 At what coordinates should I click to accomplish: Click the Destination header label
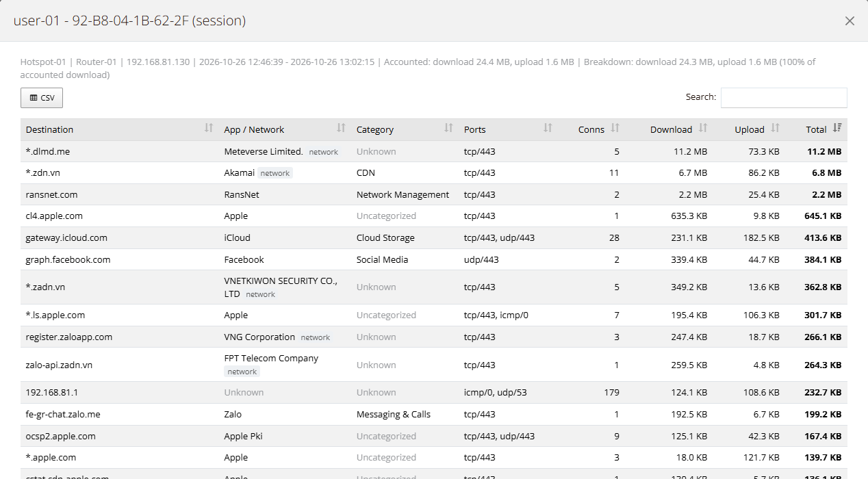49,129
